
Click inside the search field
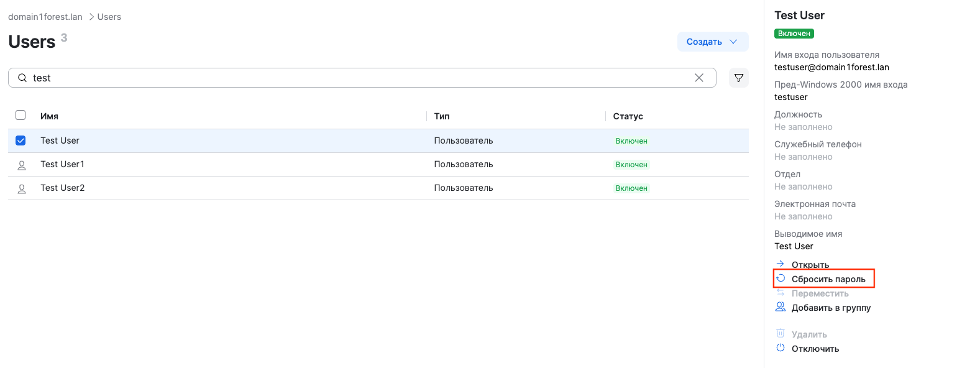360,78
